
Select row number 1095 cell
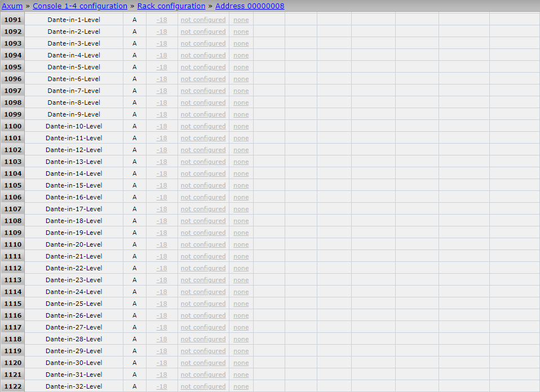tap(12, 67)
